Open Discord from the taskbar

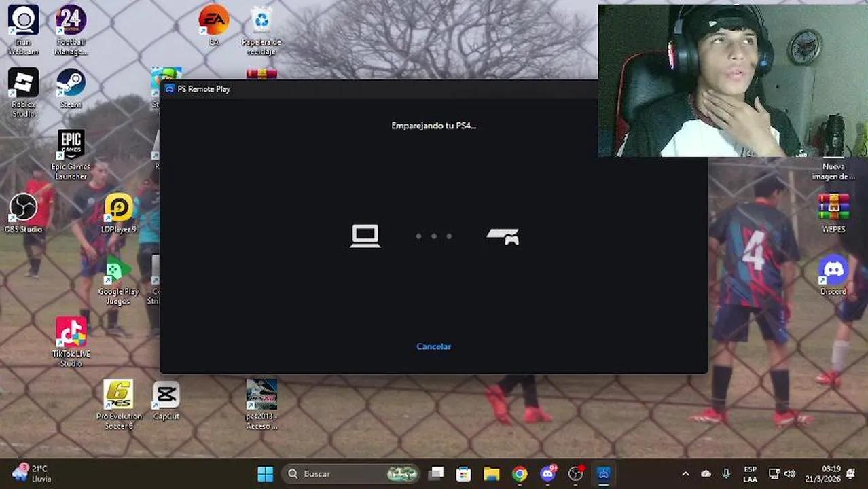[547, 474]
